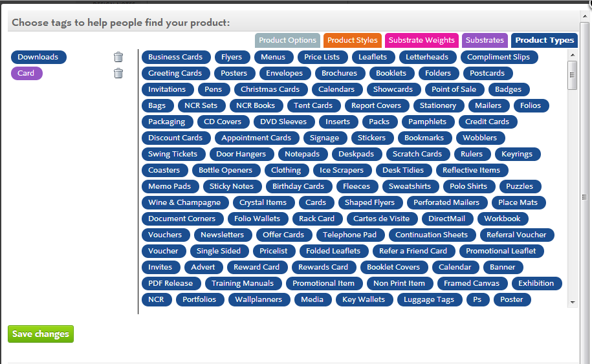Remove the Card tag using trash icon
592x364 pixels.
[x=118, y=73]
